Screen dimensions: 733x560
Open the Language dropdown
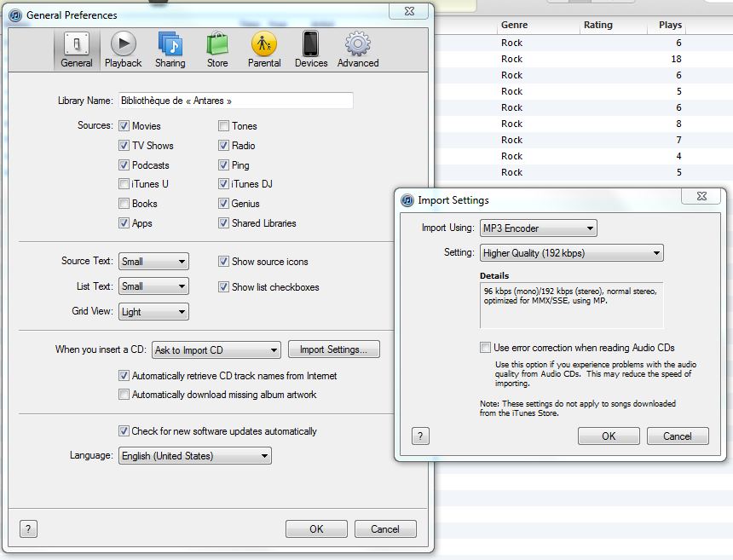pos(194,456)
